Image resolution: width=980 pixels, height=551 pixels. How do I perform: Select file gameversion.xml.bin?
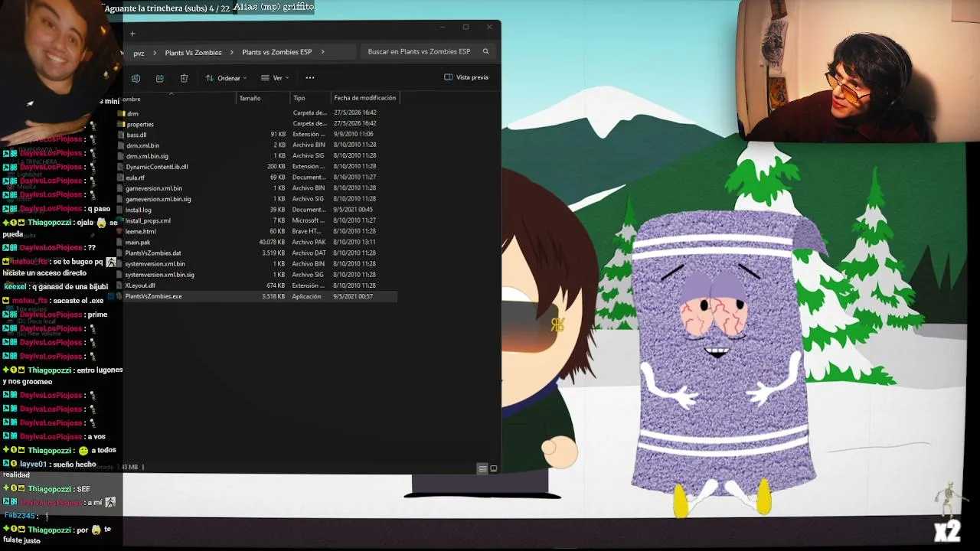click(154, 188)
